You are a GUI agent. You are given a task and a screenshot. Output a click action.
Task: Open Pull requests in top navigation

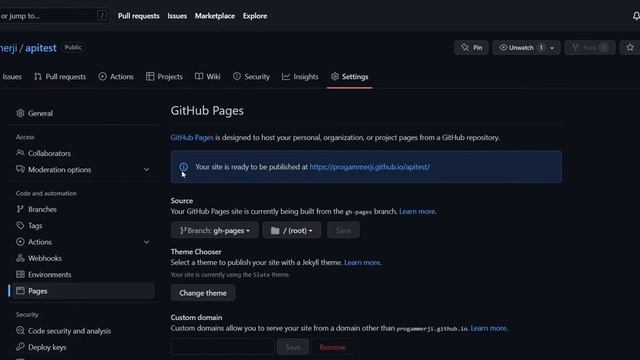138,16
